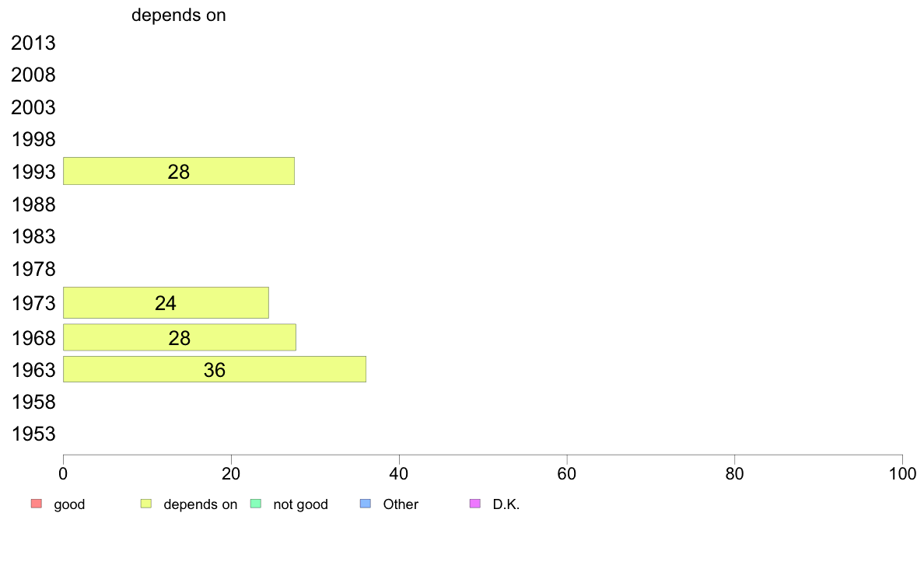Select the 1973 bar showing 24
924x572 pixels.
[166, 303]
